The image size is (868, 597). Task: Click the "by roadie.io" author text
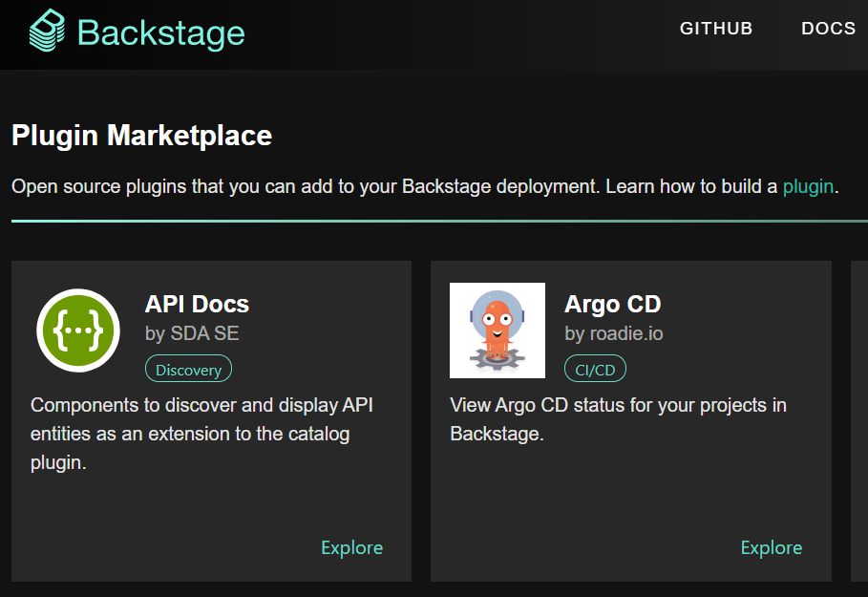pos(613,334)
